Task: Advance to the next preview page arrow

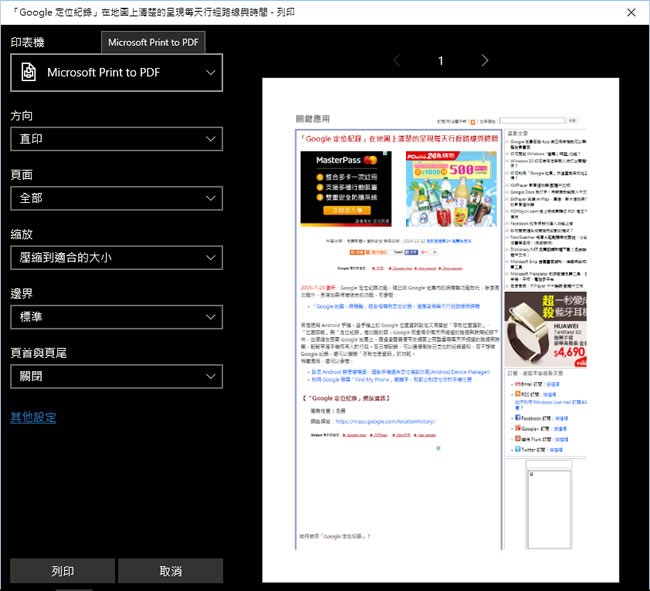Action: [485, 61]
